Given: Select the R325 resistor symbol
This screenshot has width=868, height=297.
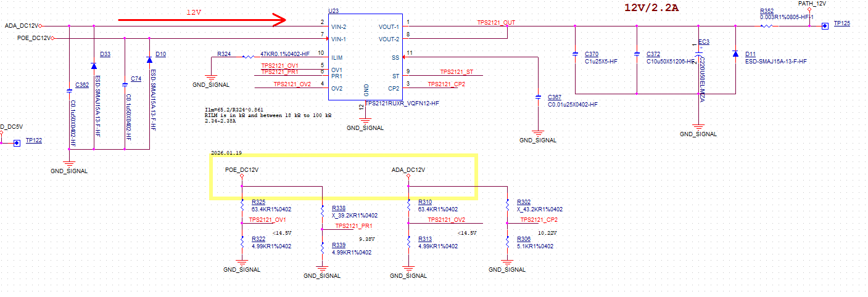Looking at the screenshot, I should point(242,208).
